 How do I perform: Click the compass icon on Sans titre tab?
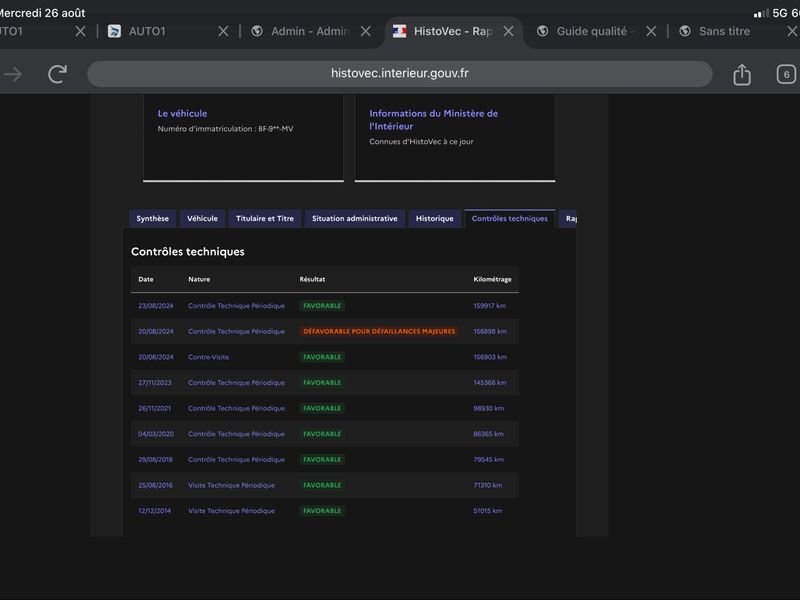[685, 31]
